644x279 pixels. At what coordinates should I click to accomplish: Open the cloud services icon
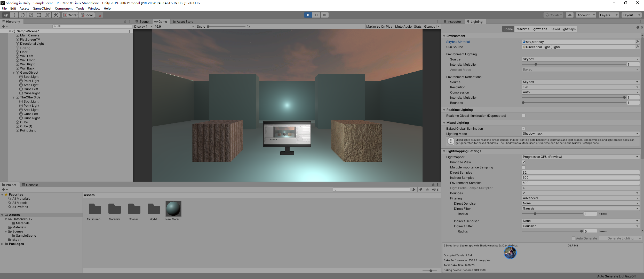point(570,15)
